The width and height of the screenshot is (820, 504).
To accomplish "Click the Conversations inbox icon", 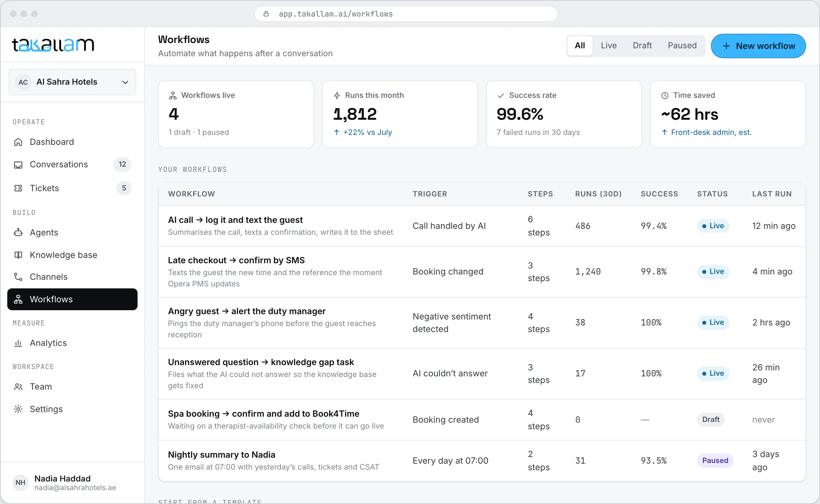I will 18,165.
